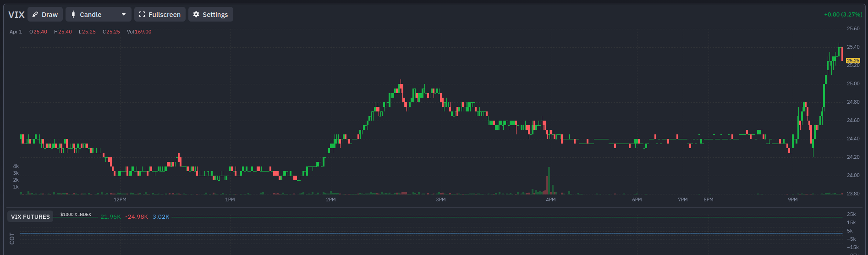Screen dimensions: 868x255
Task: Click the 24.40 price axis label
Action: tap(853, 139)
